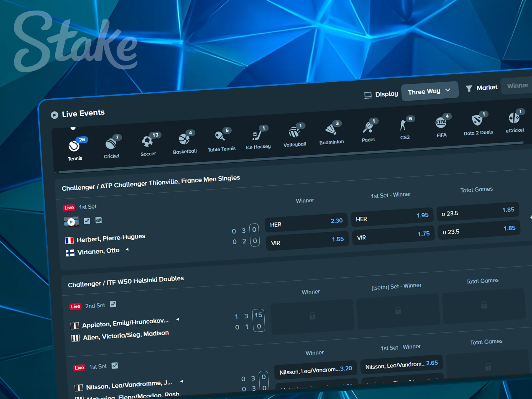Open Allen, Victoria/Sieg, Madison match
Screen dimensions: 532x399
pyautogui.click(x=126, y=335)
